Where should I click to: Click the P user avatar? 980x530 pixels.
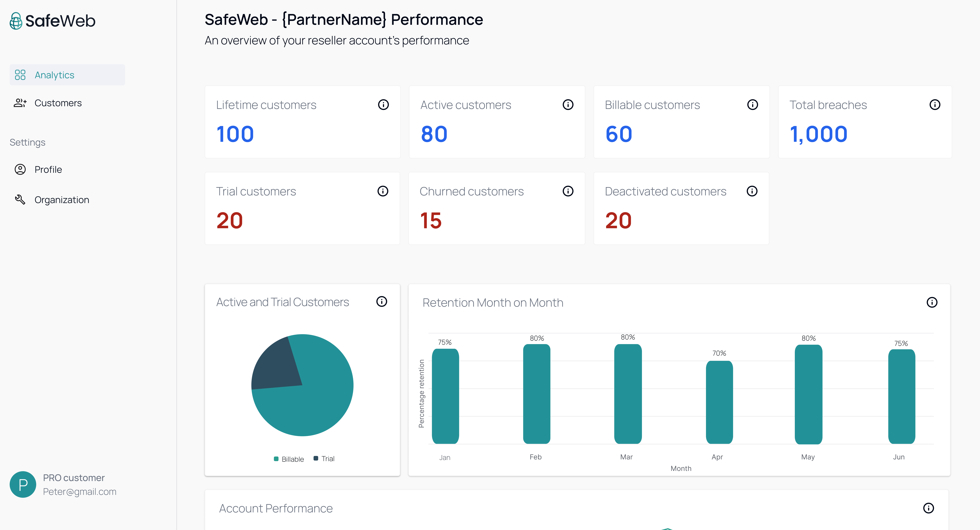23,484
